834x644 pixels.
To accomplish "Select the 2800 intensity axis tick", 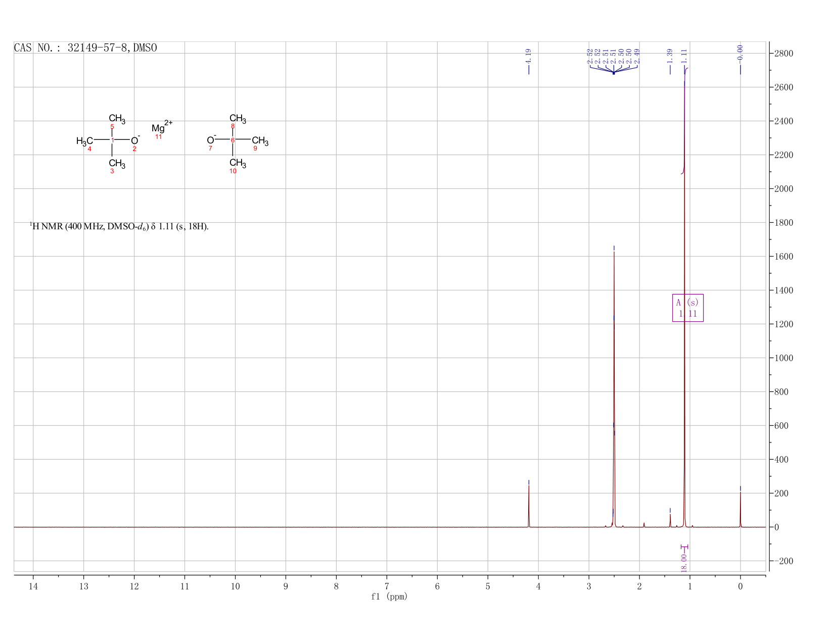I will [783, 54].
